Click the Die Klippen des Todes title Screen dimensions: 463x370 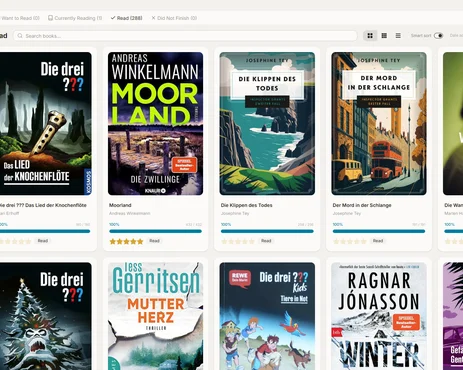tap(247, 205)
